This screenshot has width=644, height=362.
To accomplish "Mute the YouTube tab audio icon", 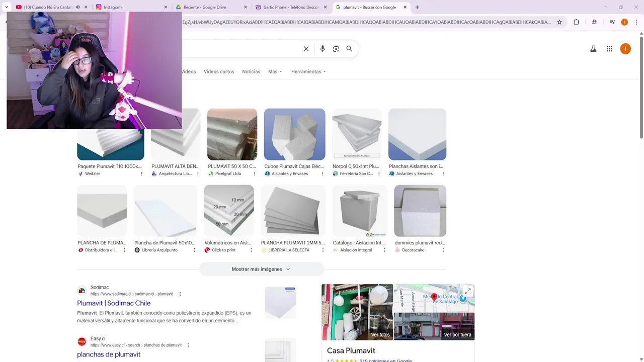I will (77, 7).
